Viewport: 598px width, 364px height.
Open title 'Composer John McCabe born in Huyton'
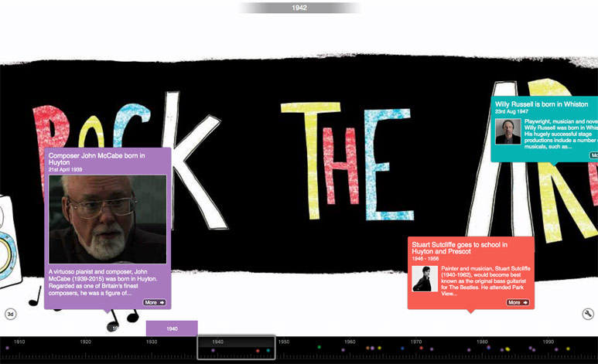pyautogui.click(x=97, y=159)
